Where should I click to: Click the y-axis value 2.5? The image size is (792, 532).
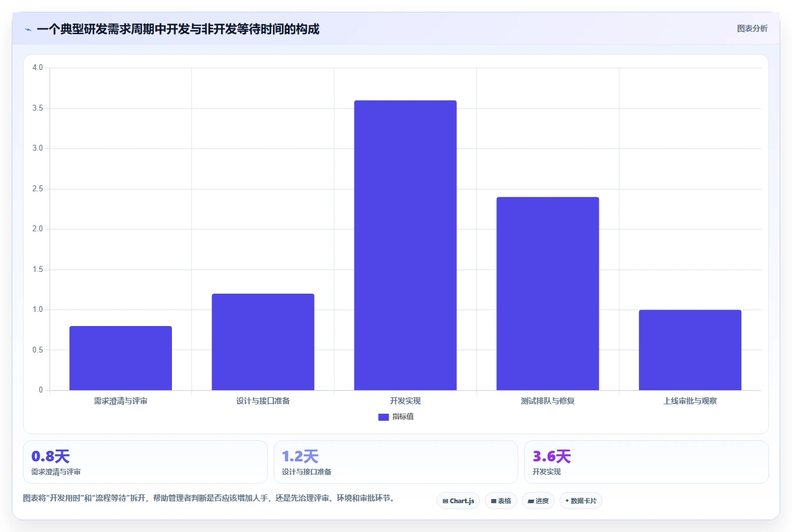[x=38, y=189]
